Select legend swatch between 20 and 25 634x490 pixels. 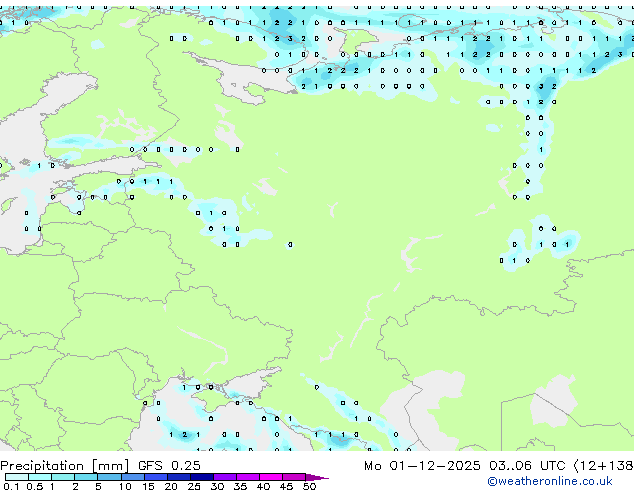coord(178,477)
